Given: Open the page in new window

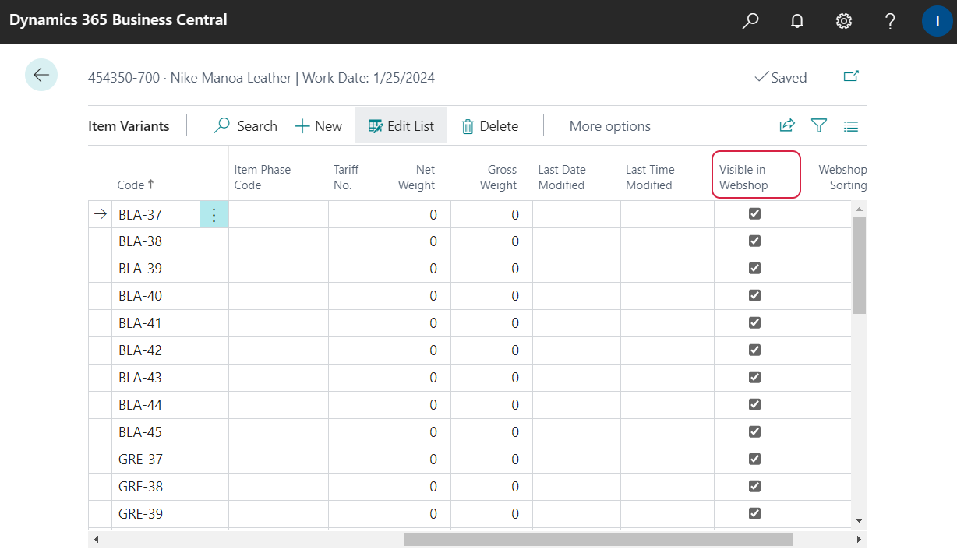Looking at the screenshot, I should 851,76.
